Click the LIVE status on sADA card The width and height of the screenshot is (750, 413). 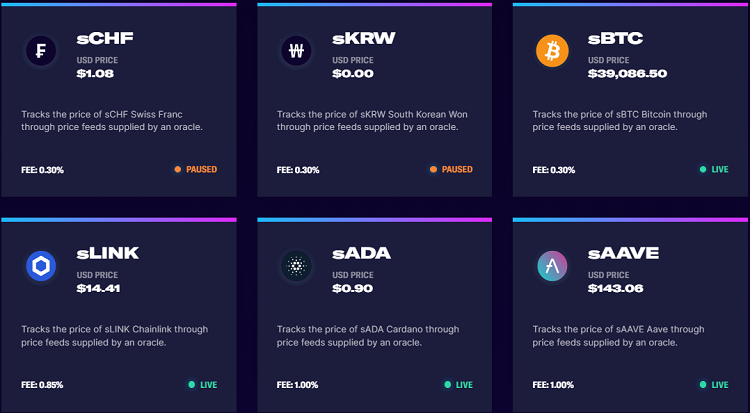(464, 384)
